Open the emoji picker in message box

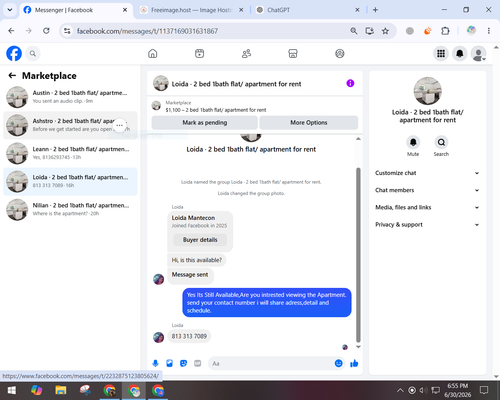coord(338,363)
